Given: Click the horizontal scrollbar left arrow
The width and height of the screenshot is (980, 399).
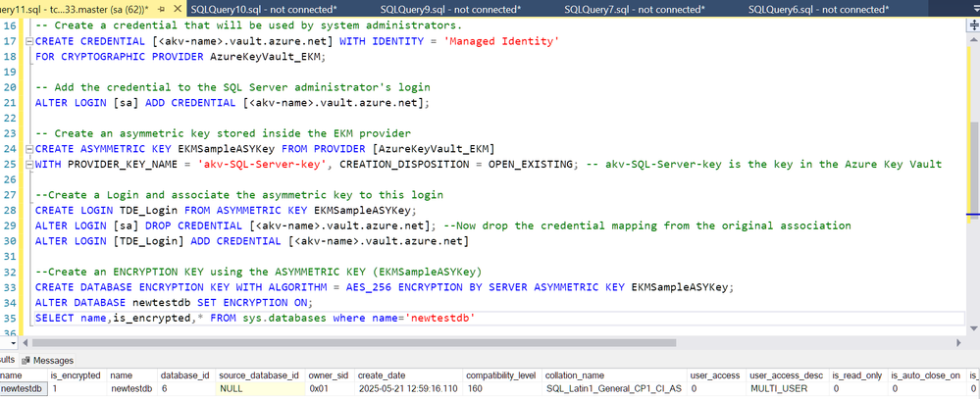Looking at the screenshot, I should [25, 342].
